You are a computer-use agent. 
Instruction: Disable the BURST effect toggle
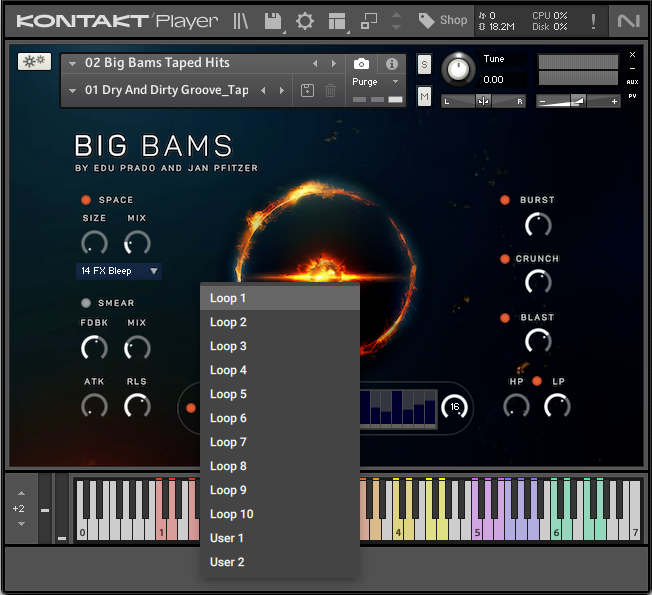click(x=506, y=200)
